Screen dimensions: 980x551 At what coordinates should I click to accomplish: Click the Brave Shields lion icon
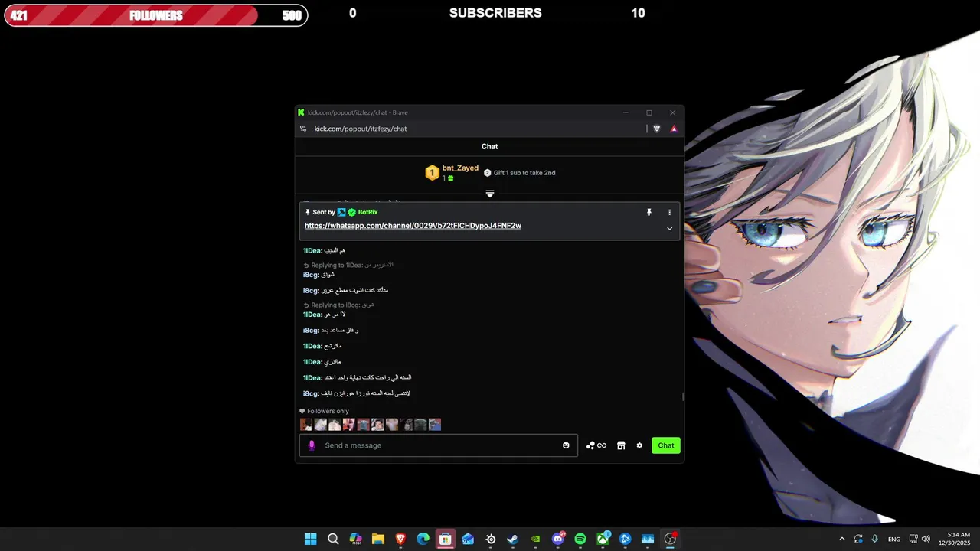tap(656, 129)
